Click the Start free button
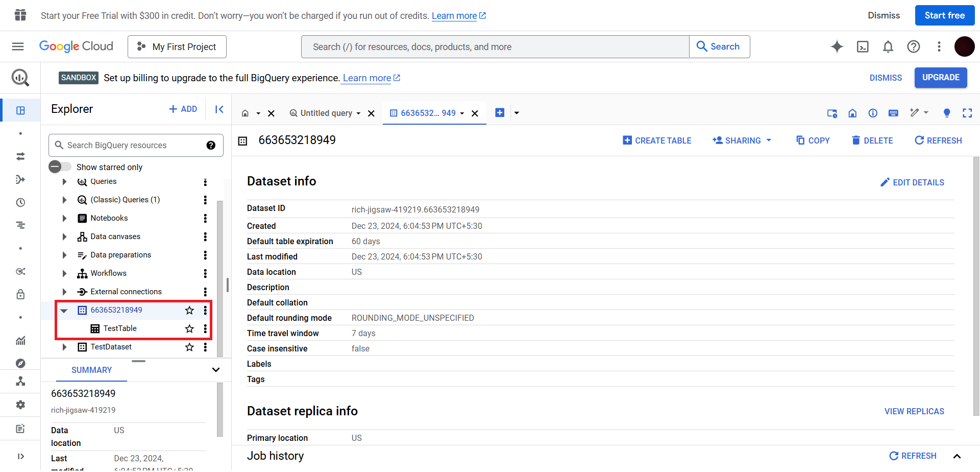Screen dimensions: 980x472 (x=945, y=15)
